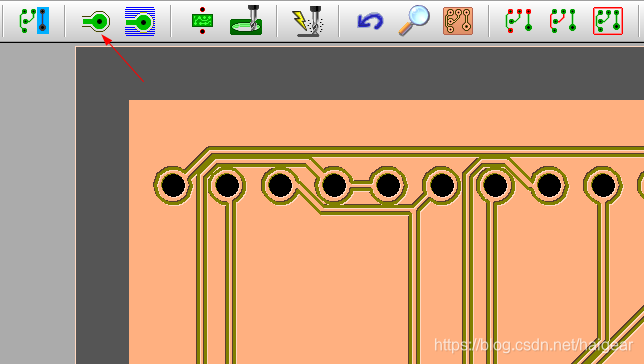Choose the blue-striped rubout pad tool
This screenshot has width=644, height=364.
(x=140, y=21)
